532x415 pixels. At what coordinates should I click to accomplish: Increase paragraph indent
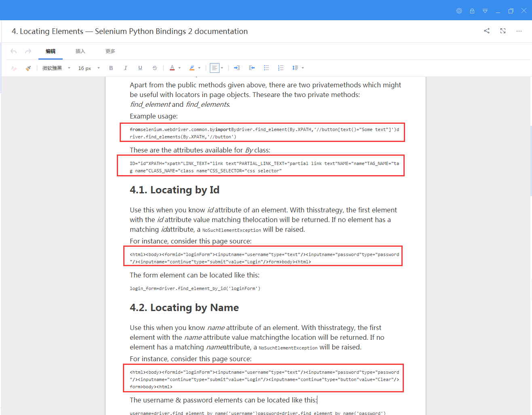237,68
